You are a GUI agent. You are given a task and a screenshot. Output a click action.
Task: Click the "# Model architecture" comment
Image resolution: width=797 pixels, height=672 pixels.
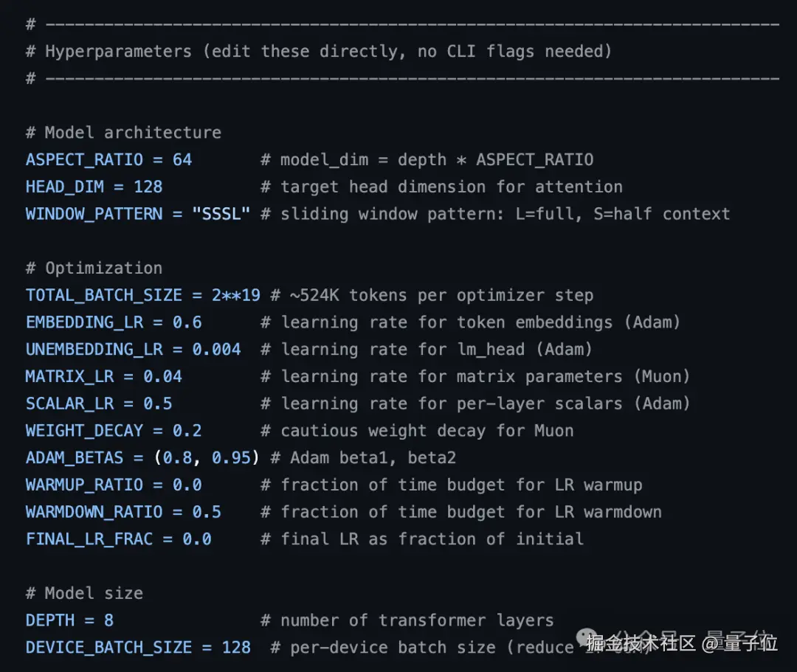(x=123, y=133)
